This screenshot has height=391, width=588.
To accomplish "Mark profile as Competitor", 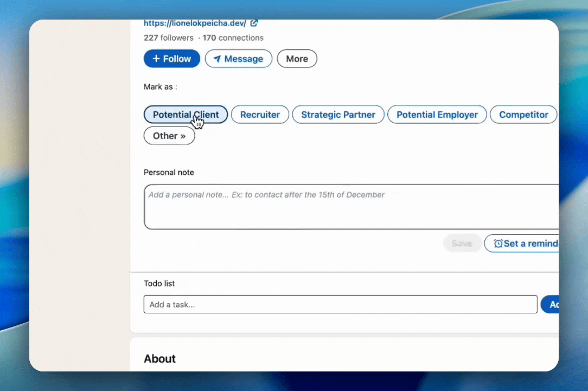I will click(x=523, y=115).
